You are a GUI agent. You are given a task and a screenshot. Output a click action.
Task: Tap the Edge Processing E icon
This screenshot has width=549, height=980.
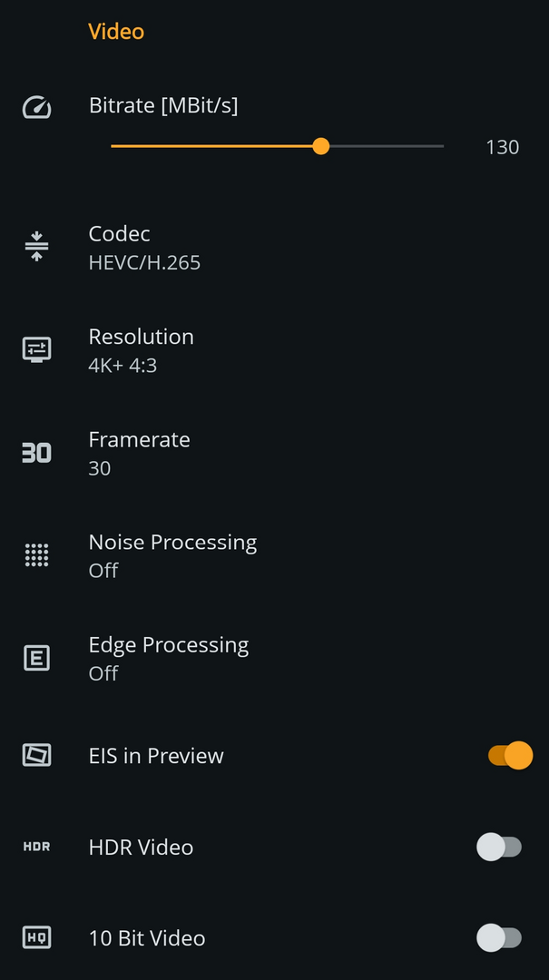coord(36,658)
